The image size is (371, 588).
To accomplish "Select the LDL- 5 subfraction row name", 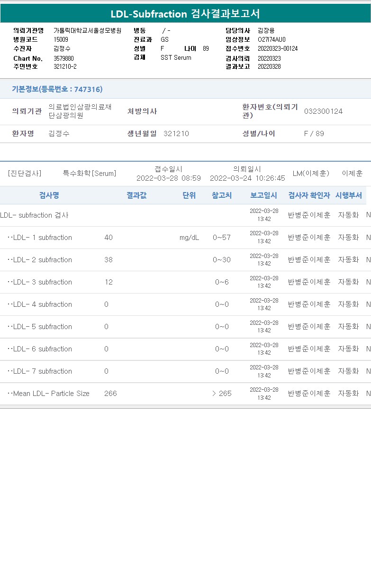I will point(40,327).
